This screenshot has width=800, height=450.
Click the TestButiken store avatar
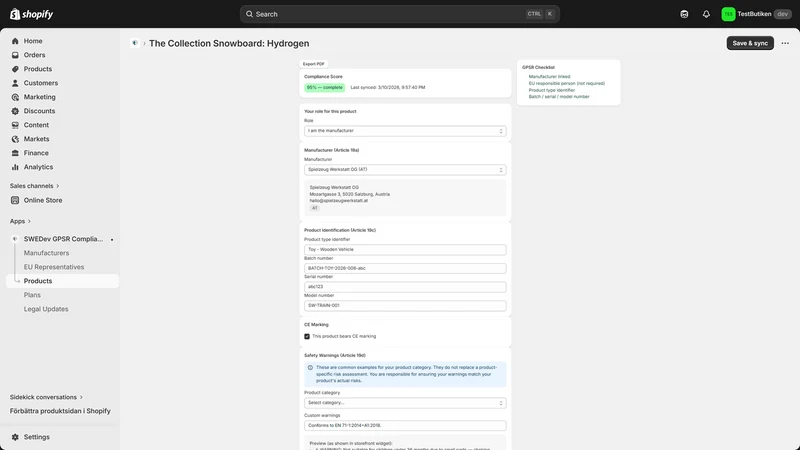tap(728, 14)
